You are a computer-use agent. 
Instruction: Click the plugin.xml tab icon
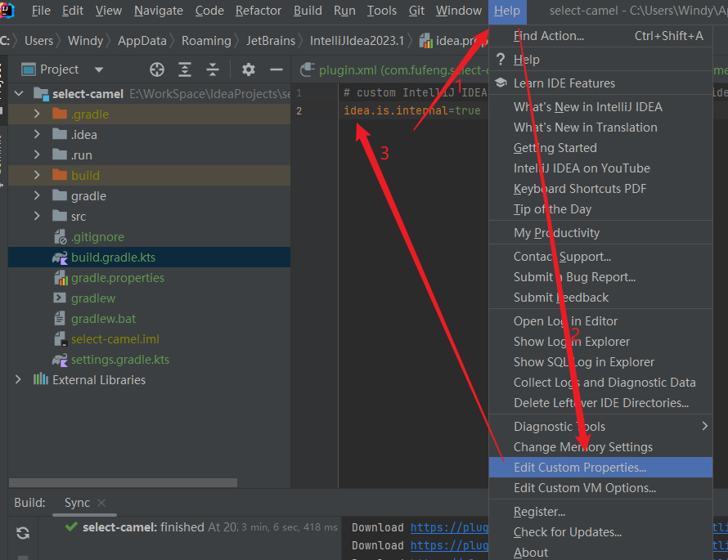coord(307,70)
